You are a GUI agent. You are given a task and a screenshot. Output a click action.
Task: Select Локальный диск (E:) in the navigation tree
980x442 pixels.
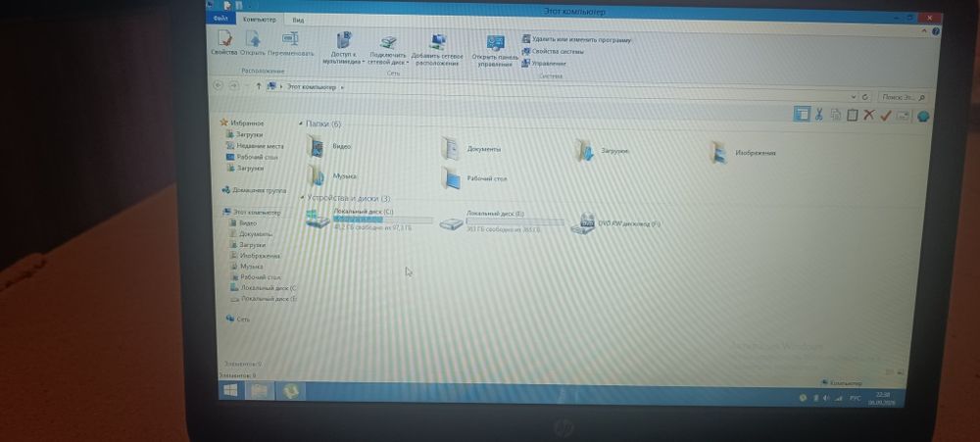264,299
